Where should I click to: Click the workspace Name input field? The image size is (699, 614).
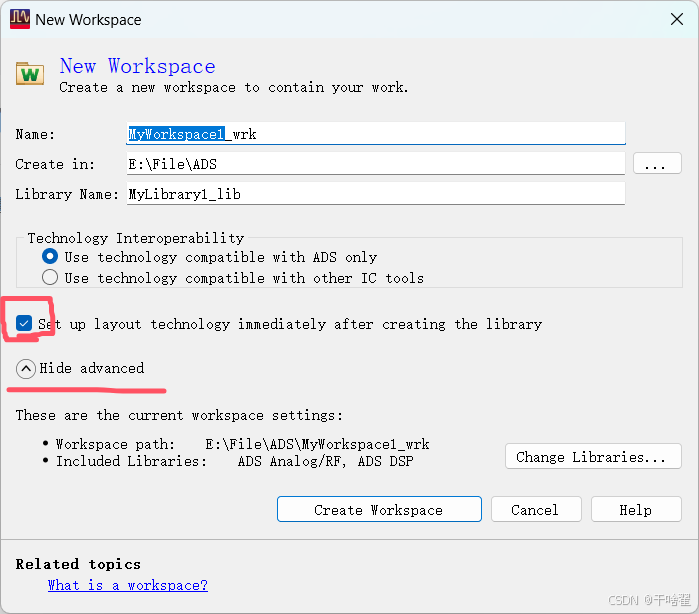376,134
